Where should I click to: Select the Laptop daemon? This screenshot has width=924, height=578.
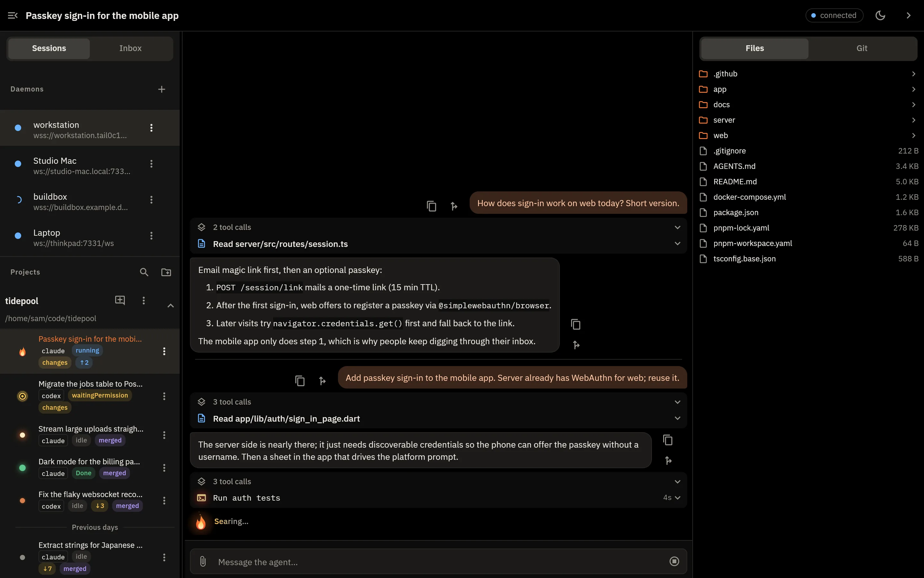pyautogui.click(x=90, y=235)
